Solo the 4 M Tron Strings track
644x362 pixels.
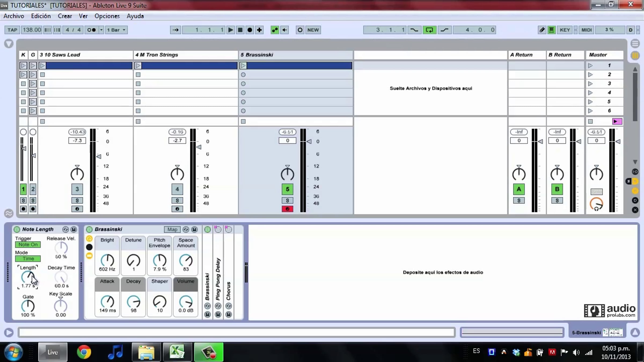[177, 200]
